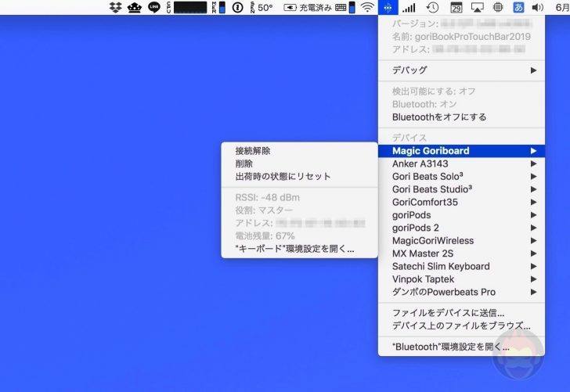This screenshot has height=392, width=570.
Task: Click the 検出可能にする: オフ line
Action: (434, 92)
